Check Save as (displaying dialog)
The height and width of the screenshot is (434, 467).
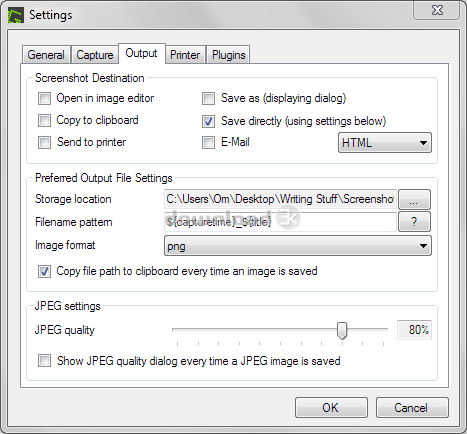pos(208,99)
